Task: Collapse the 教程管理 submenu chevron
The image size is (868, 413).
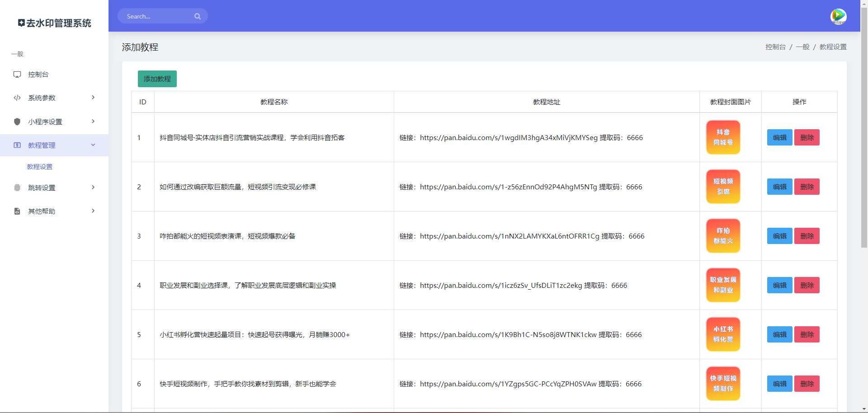Action: click(93, 145)
